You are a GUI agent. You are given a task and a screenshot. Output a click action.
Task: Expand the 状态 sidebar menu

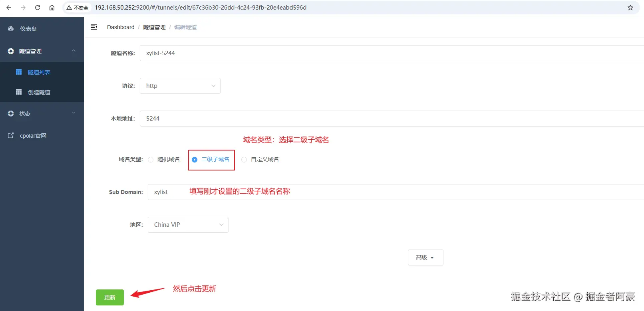(x=42, y=113)
